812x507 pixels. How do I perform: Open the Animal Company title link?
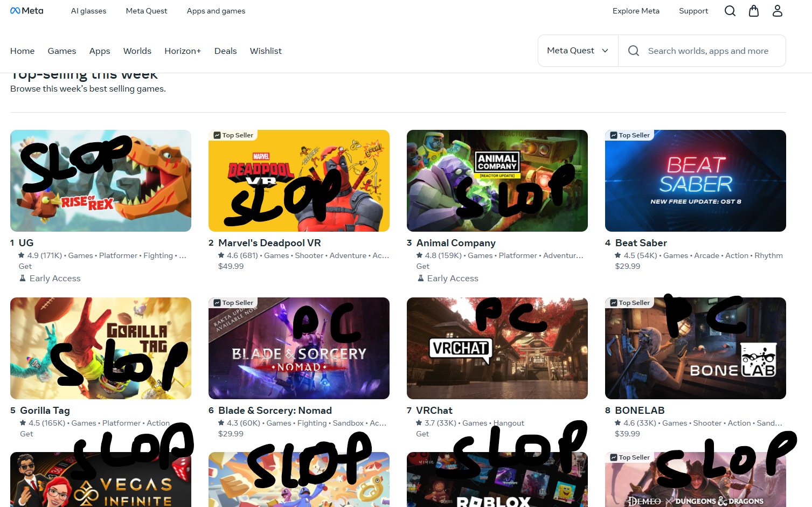456,243
